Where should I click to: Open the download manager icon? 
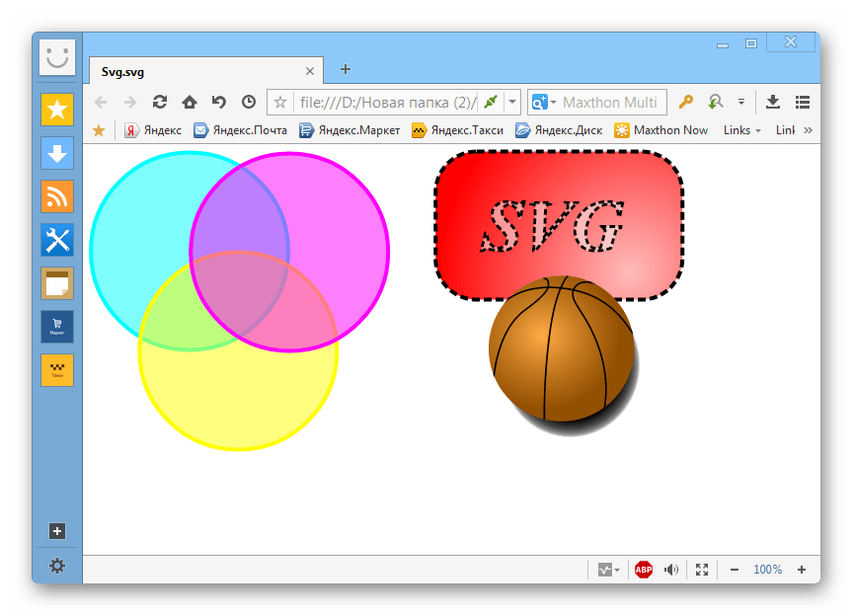(x=772, y=102)
